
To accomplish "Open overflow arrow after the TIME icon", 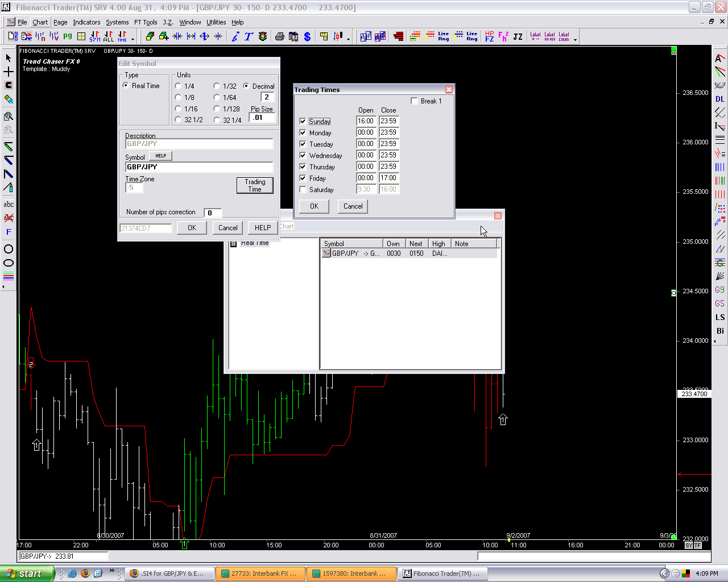I will pyautogui.click(x=133, y=39).
